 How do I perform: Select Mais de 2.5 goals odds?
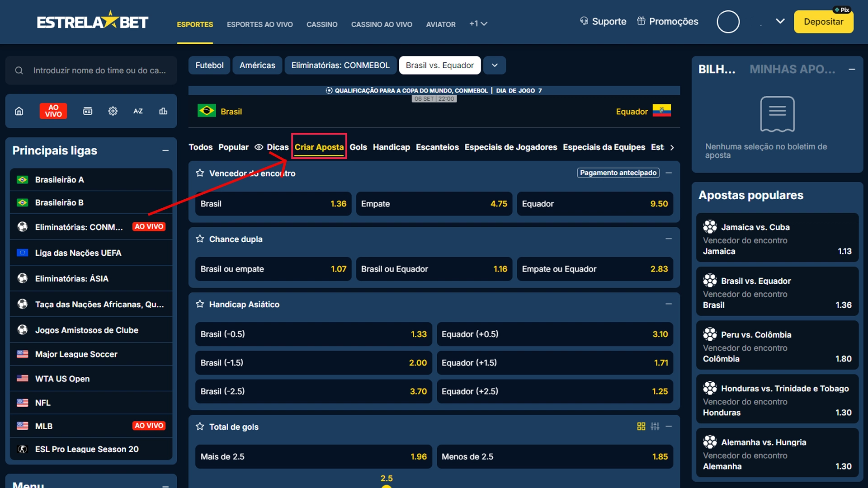point(313,457)
